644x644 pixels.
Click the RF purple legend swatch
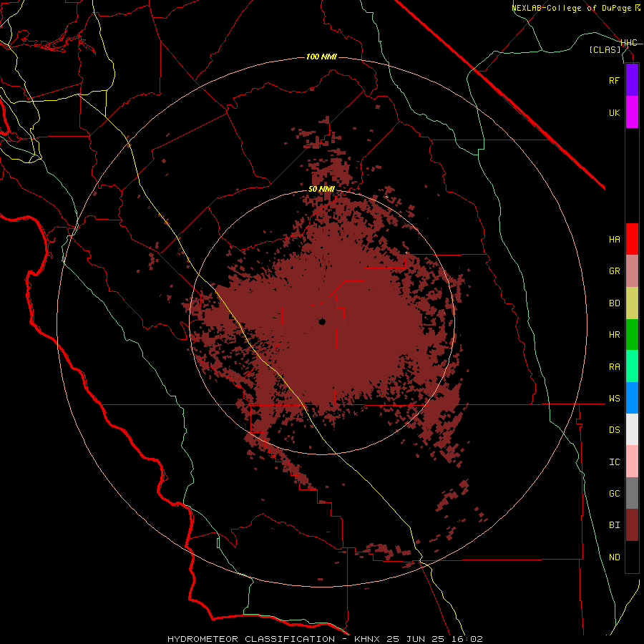click(x=632, y=80)
